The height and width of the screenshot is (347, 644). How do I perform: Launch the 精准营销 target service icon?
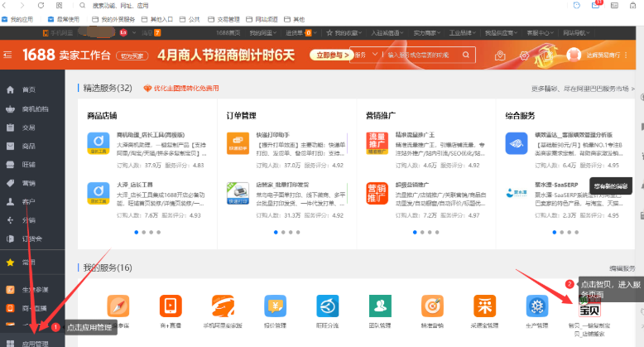(x=432, y=306)
